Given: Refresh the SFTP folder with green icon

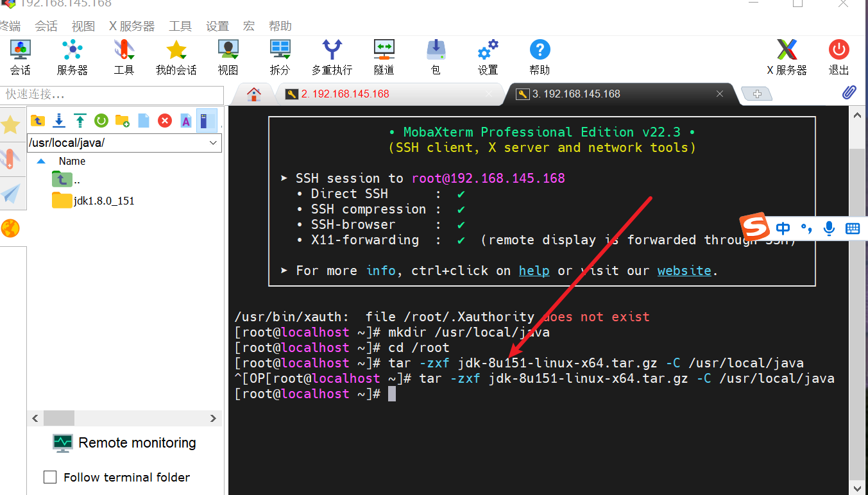Looking at the screenshot, I should 101,120.
